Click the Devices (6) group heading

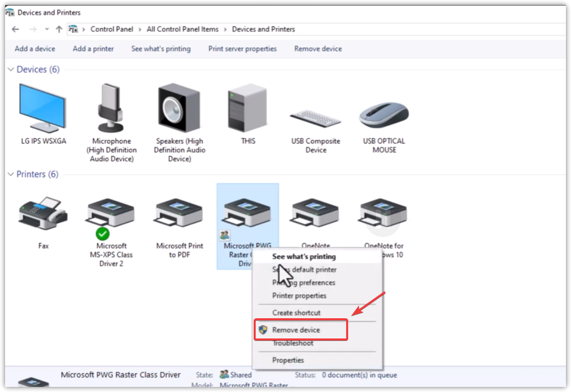[38, 69]
